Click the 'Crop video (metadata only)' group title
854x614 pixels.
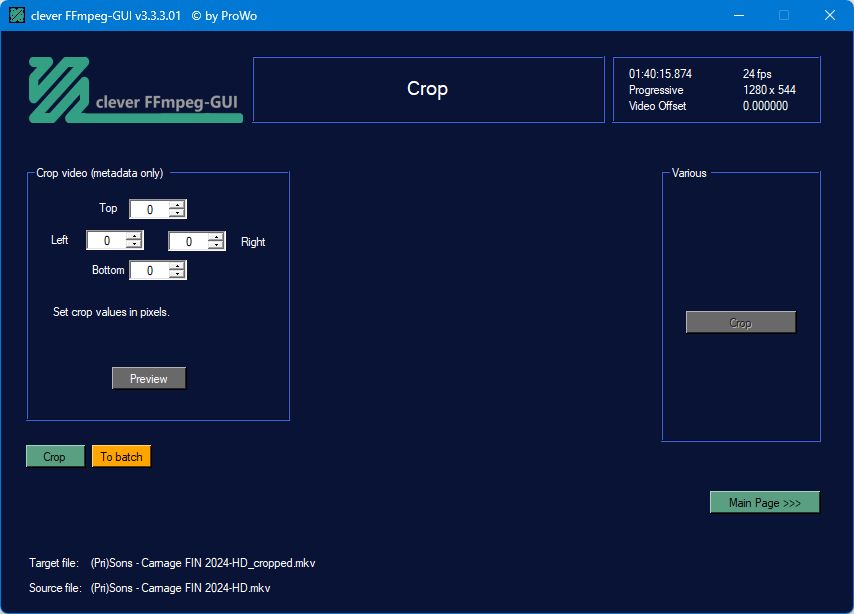(x=100, y=173)
